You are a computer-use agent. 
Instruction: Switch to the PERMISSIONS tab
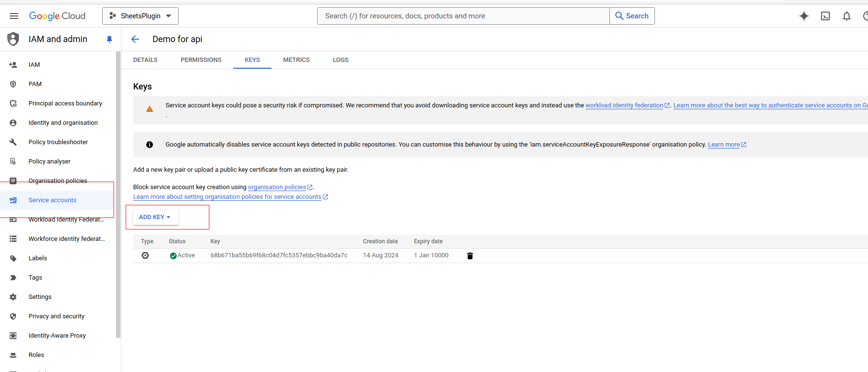201,60
